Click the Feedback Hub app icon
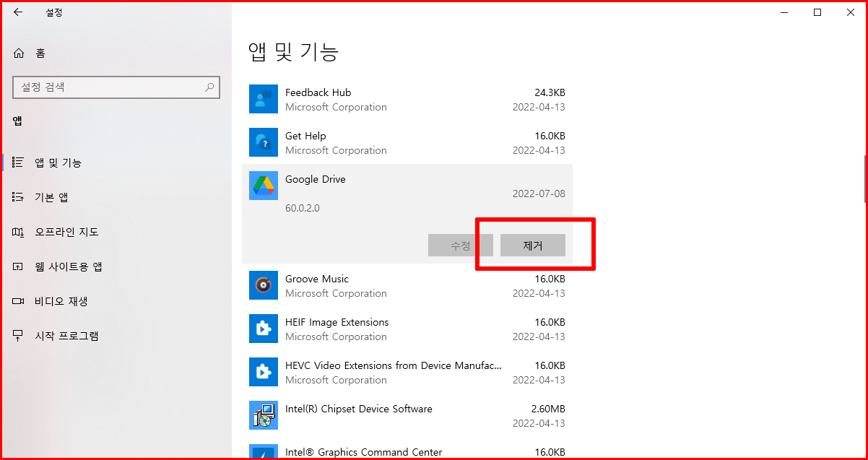The height and width of the screenshot is (460, 868). 264,99
